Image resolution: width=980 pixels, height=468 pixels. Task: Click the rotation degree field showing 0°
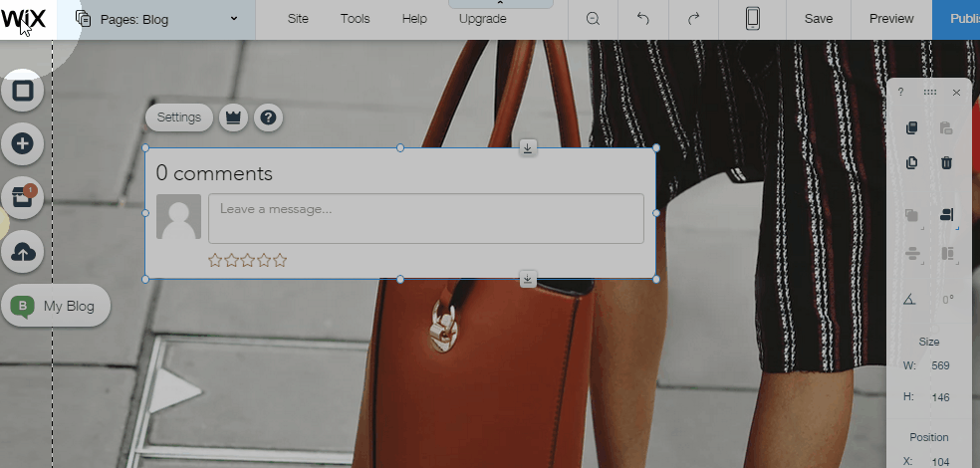[947, 300]
